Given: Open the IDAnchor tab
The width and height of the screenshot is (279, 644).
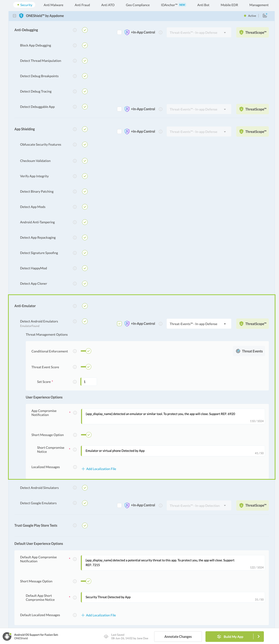Looking at the screenshot, I should (x=173, y=5).
